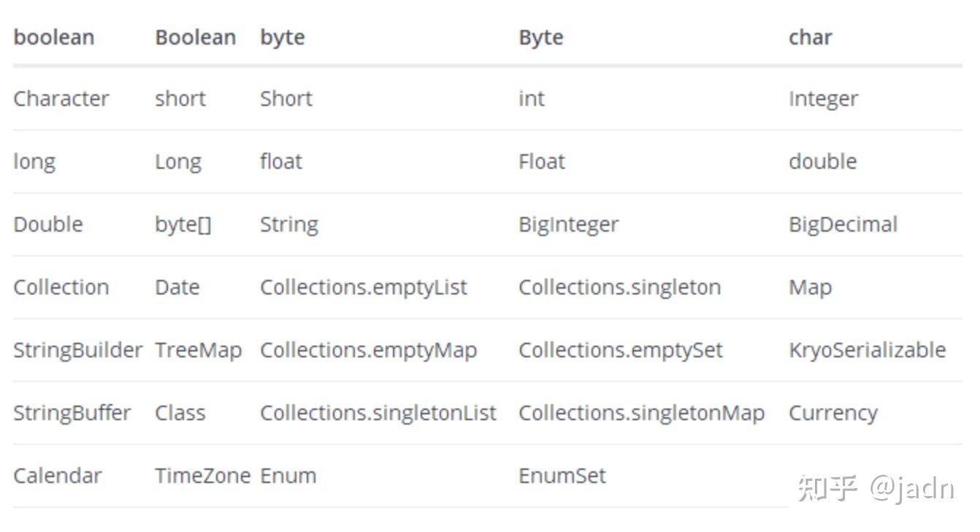Click the TimeZone cell
Screen dimensions: 980x532
tap(202, 476)
